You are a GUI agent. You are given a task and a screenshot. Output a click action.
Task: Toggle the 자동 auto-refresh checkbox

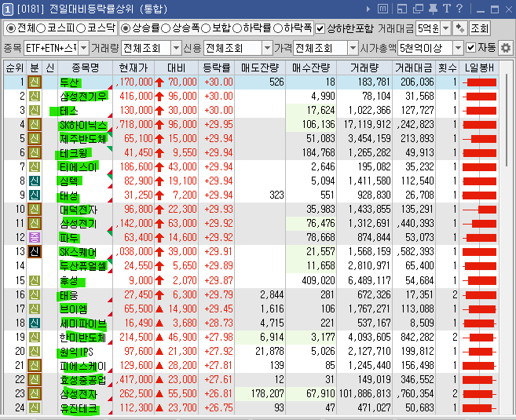click(471, 48)
